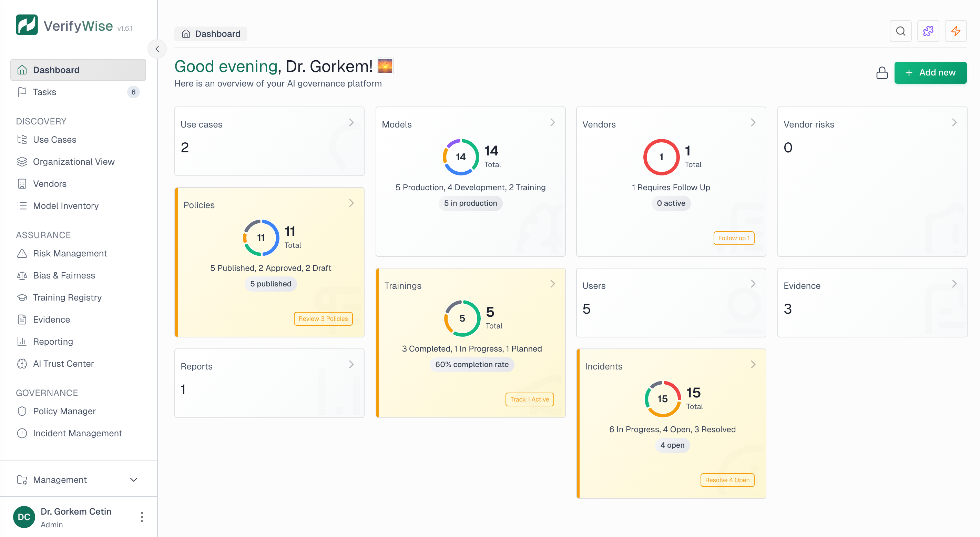Open the Vendors card via its chevron
Viewport: 980px width, 537px height.
point(753,122)
